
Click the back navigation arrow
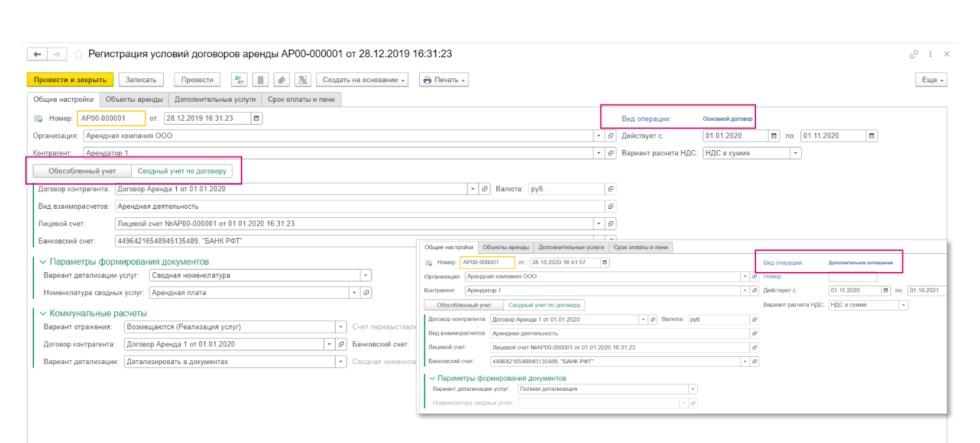point(37,54)
